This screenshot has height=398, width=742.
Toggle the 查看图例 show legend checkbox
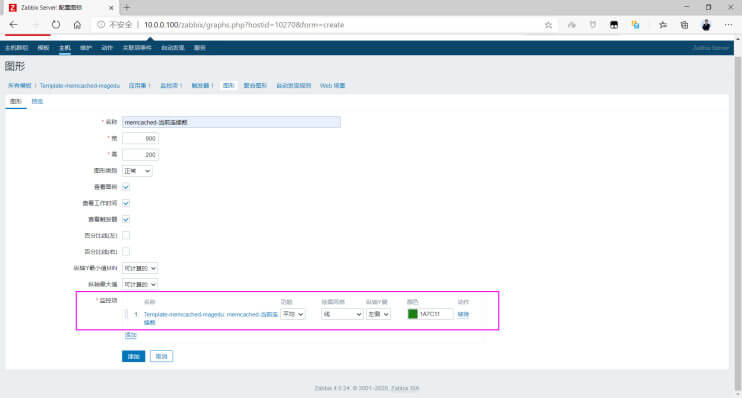pyautogui.click(x=126, y=187)
